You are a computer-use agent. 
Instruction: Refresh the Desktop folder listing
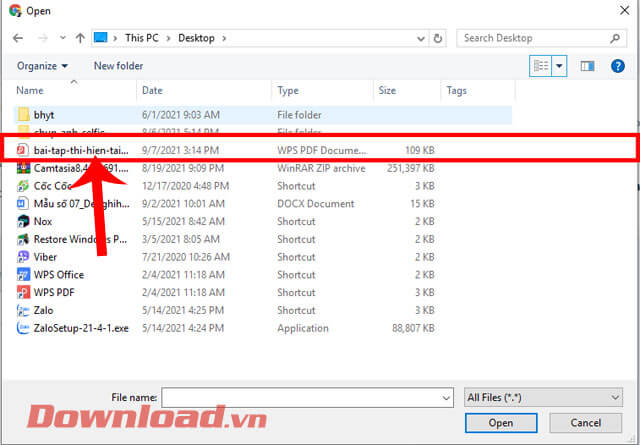(x=438, y=38)
